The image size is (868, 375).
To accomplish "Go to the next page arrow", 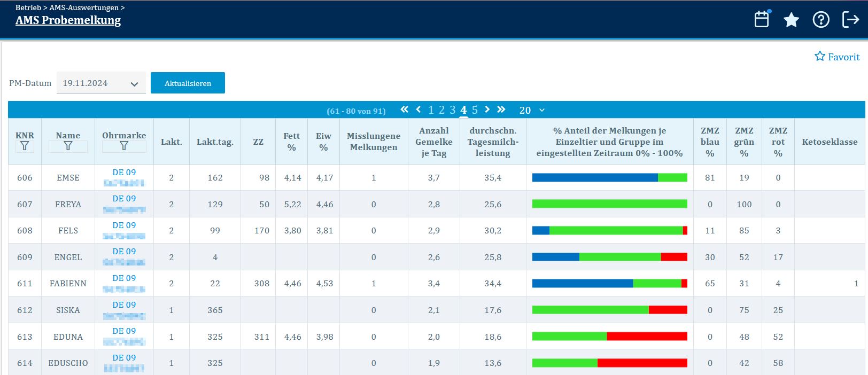I will (487, 110).
